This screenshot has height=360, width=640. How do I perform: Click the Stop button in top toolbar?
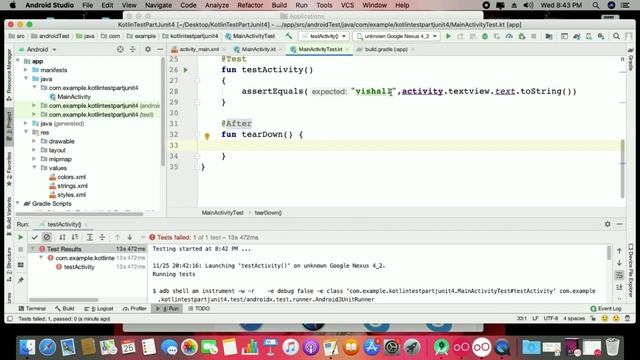point(533,36)
